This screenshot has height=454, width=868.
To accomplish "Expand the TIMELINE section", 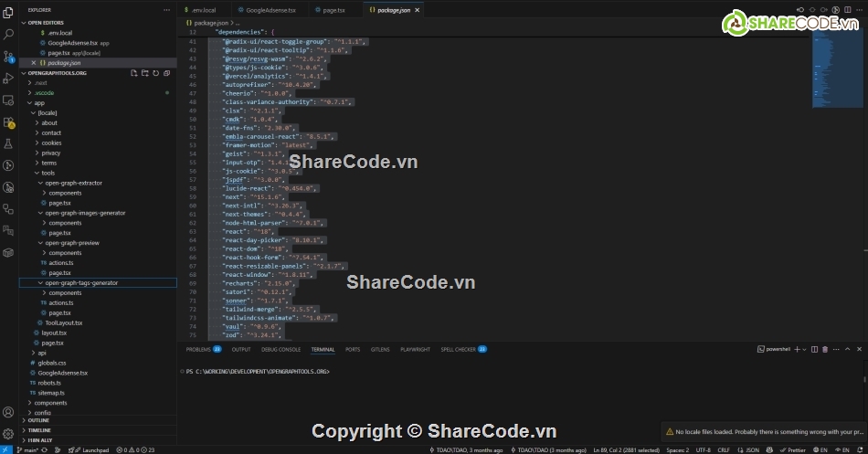I will pyautogui.click(x=39, y=430).
